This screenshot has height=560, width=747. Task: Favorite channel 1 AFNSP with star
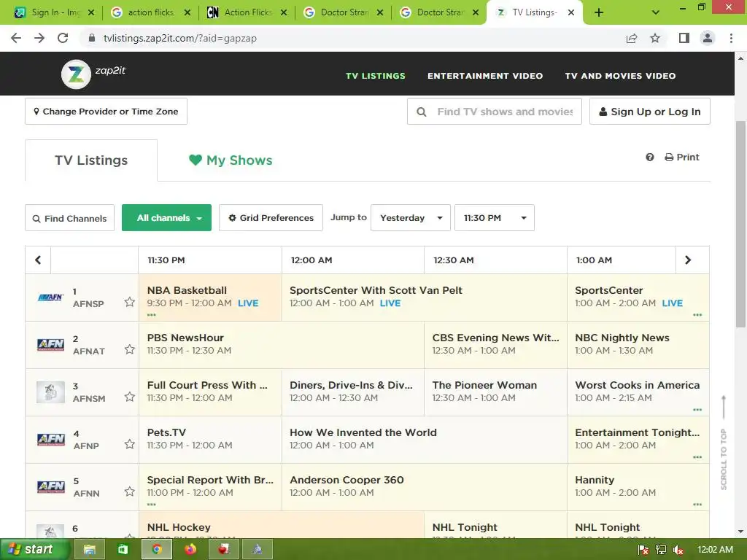(x=130, y=302)
